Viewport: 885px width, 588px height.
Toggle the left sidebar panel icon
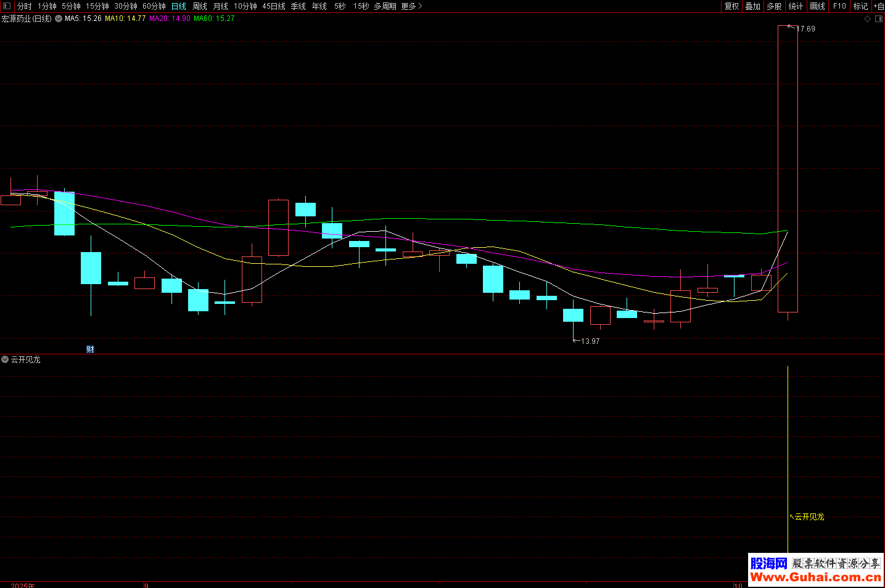coord(7,6)
